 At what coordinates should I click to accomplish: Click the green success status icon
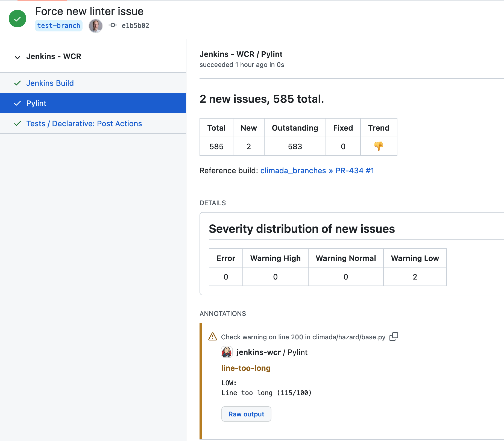(x=17, y=18)
